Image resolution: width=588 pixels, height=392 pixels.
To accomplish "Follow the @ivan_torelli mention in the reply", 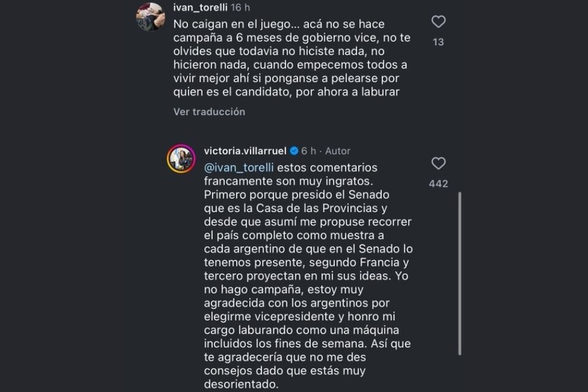I will (x=239, y=167).
